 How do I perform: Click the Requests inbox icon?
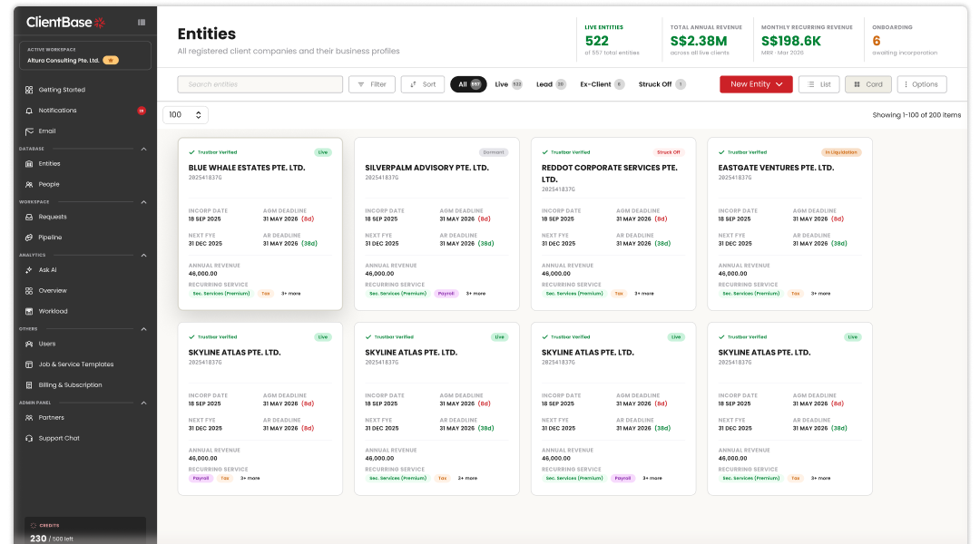[29, 217]
